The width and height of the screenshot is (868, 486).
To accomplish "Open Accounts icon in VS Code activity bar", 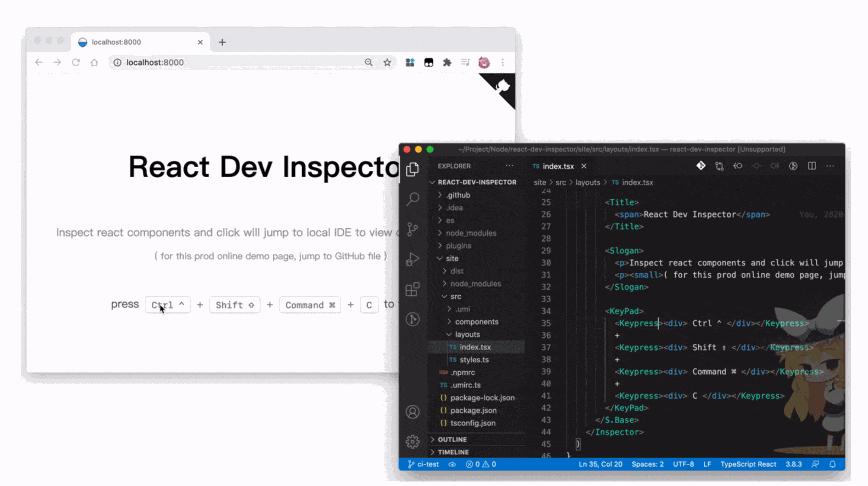I will [x=412, y=412].
